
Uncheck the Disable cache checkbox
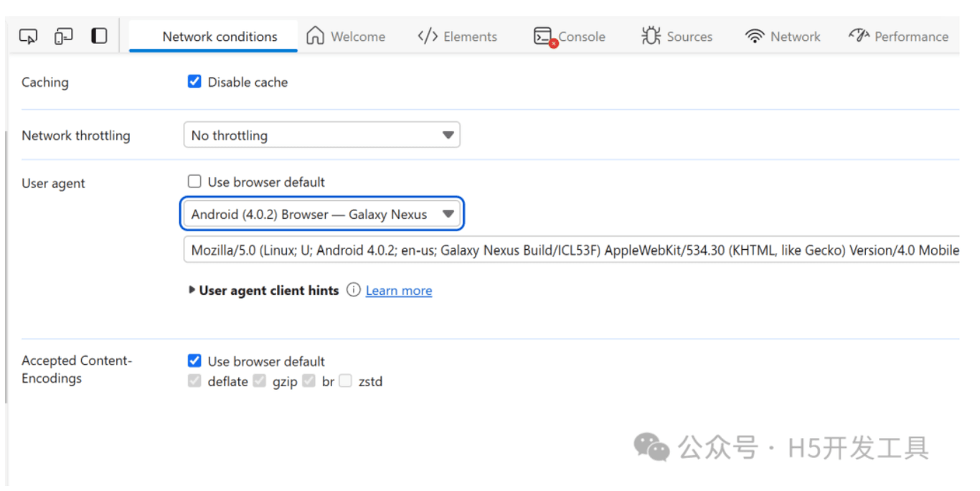click(194, 82)
